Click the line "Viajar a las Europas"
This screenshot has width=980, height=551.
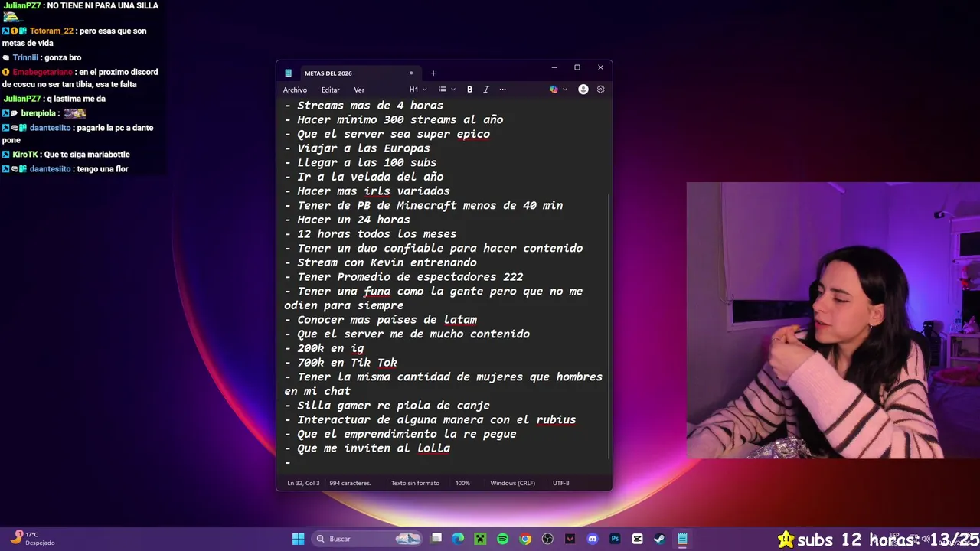pyautogui.click(x=357, y=148)
